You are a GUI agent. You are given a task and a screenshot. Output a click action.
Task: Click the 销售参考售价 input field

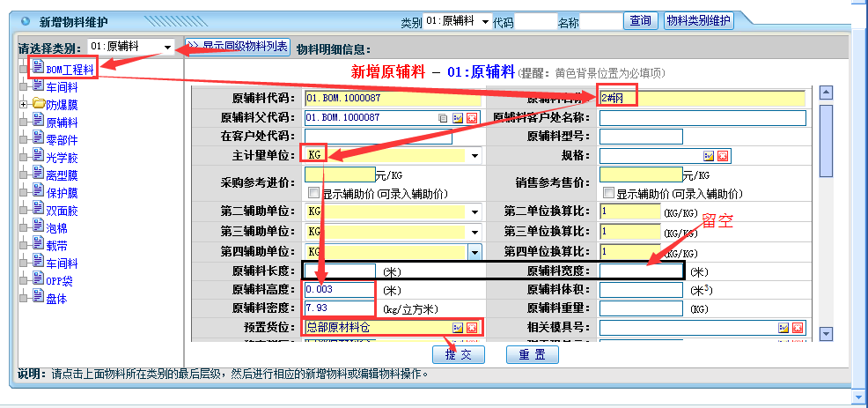(x=641, y=175)
